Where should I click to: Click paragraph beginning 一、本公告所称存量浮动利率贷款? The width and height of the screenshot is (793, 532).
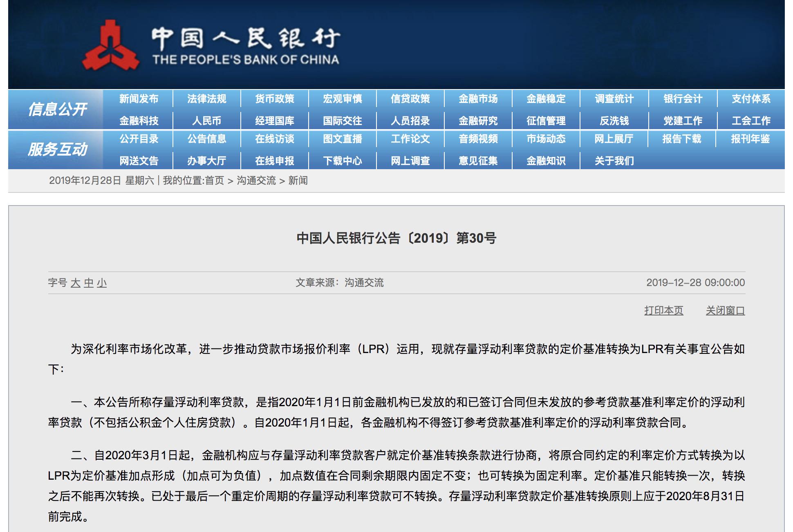(x=396, y=412)
